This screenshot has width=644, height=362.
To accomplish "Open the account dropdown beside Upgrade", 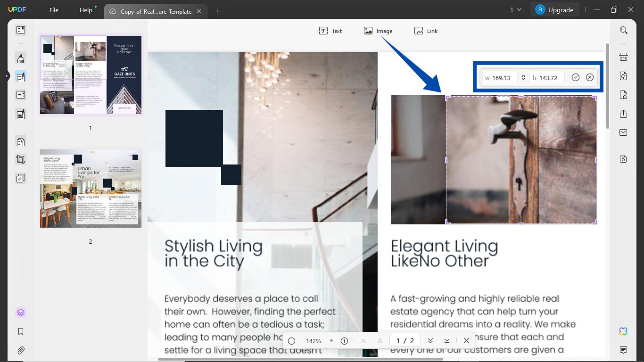I will (x=517, y=9).
